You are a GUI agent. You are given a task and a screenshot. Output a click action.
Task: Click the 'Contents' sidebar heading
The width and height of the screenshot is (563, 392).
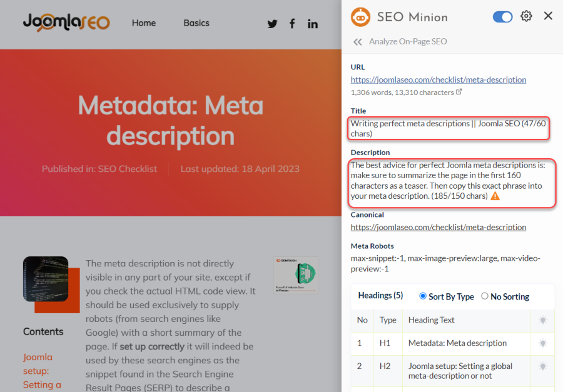tap(43, 331)
